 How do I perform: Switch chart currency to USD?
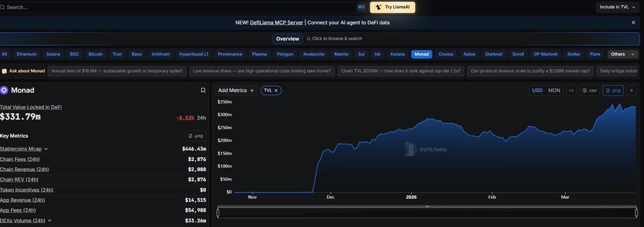coord(537,90)
